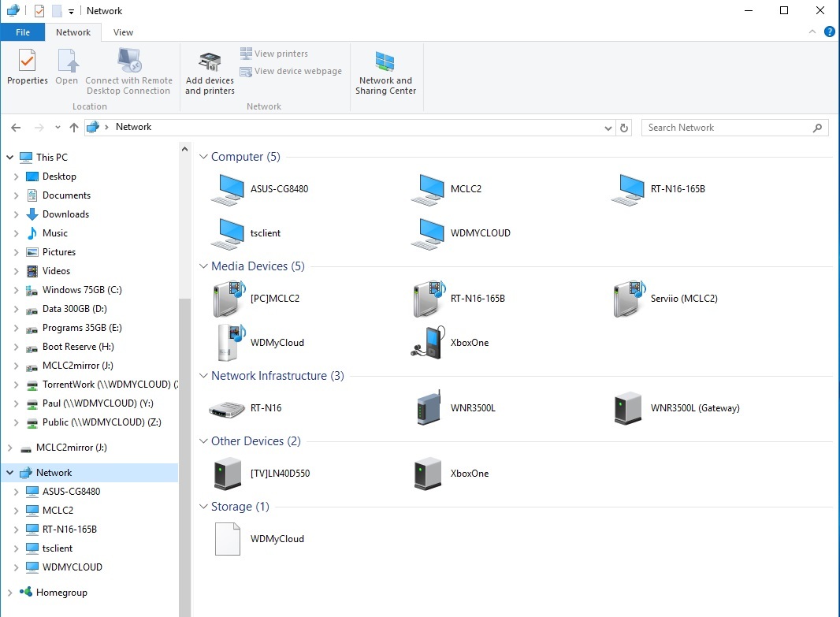Select XboxOne media player icon
Screen dimensions: 840x617
pyautogui.click(x=429, y=343)
